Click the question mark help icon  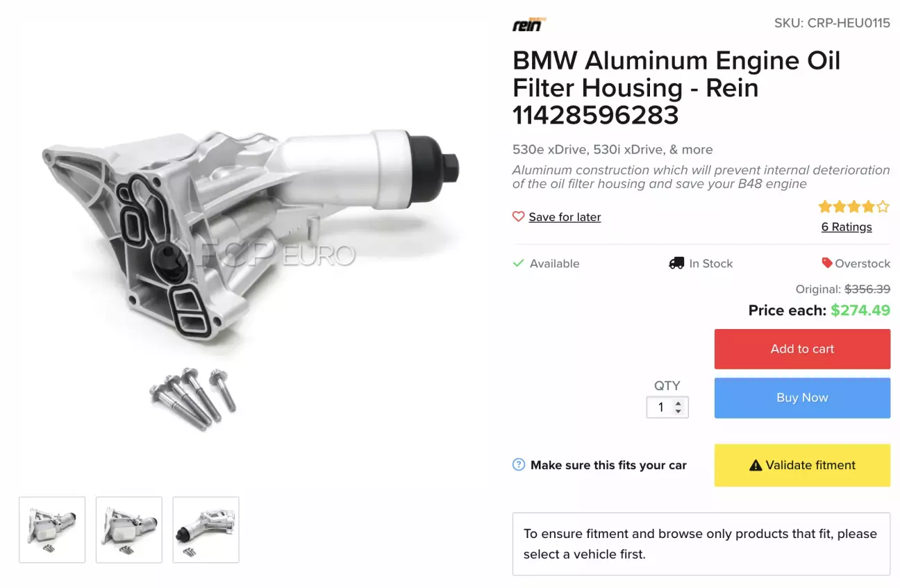[x=519, y=465]
